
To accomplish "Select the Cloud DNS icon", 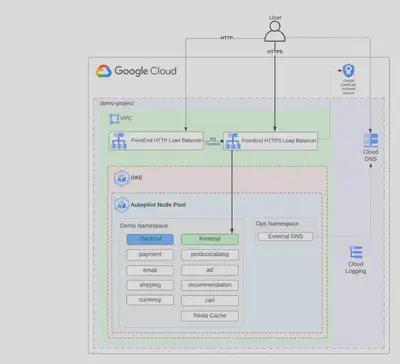I will point(371,140).
